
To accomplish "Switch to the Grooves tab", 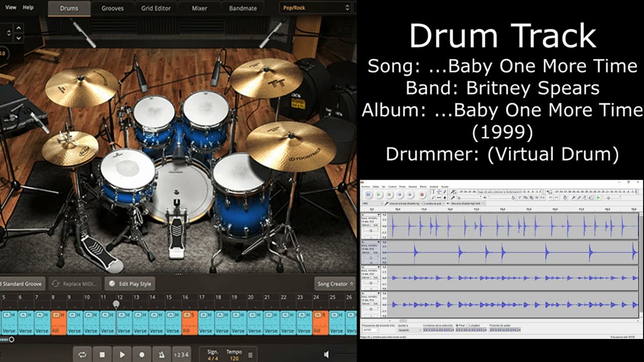I will (x=113, y=8).
